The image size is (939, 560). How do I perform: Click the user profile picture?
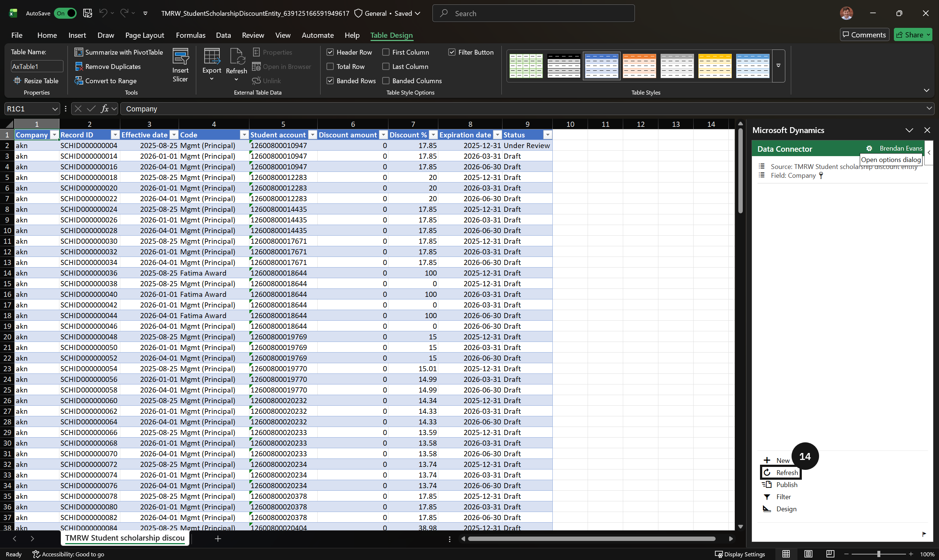846,13
